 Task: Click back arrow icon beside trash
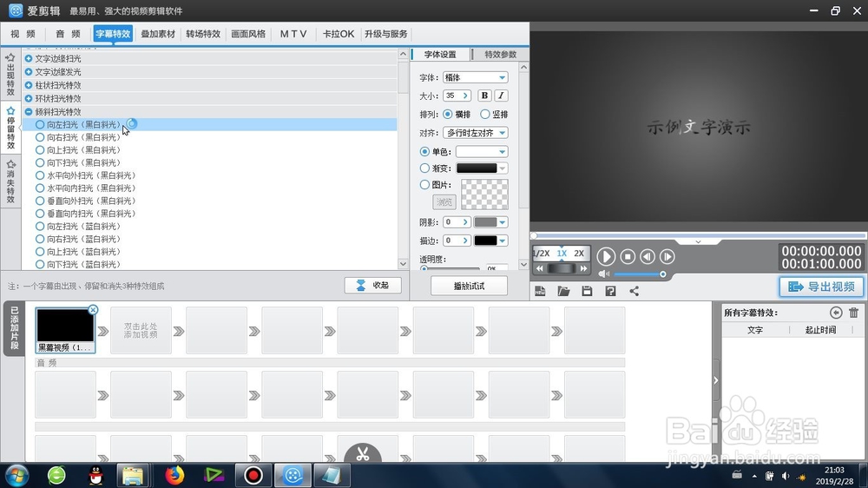tap(836, 313)
